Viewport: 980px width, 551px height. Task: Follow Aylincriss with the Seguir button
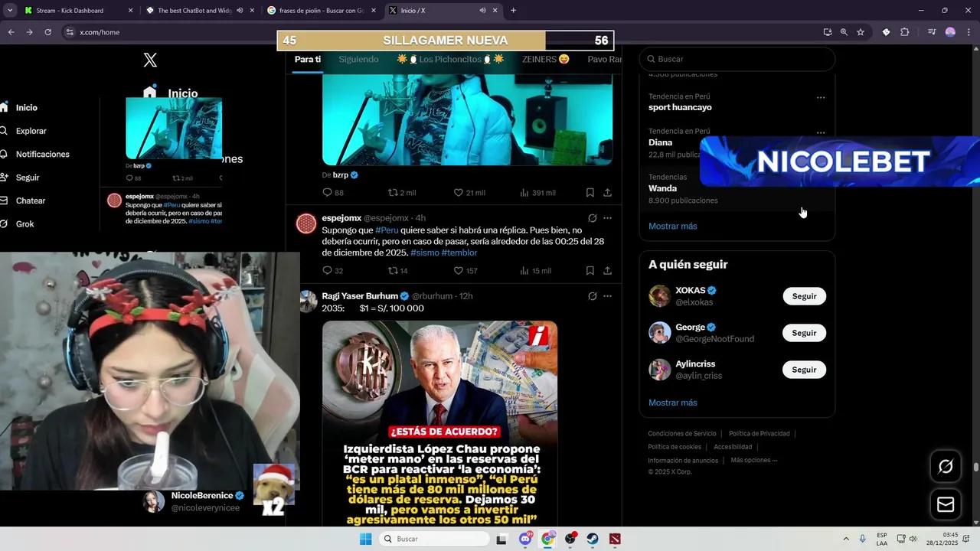[804, 370]
